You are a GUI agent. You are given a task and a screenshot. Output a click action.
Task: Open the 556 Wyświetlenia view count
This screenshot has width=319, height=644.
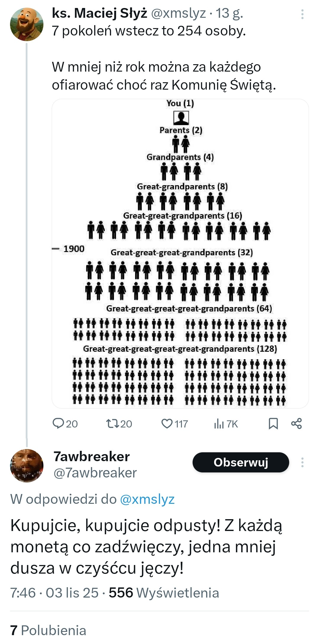coord(164,593)
